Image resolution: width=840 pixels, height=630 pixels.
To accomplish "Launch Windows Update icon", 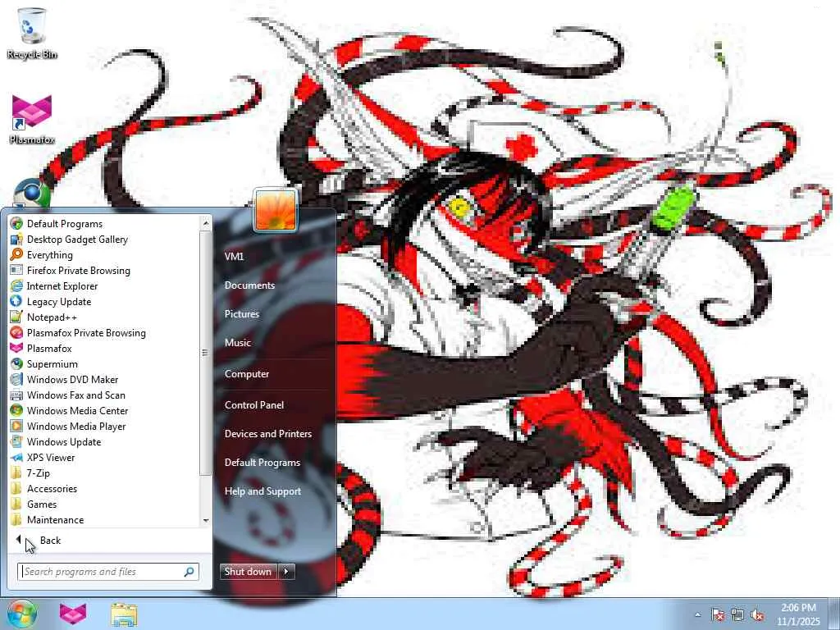I will tap(16, 441).
